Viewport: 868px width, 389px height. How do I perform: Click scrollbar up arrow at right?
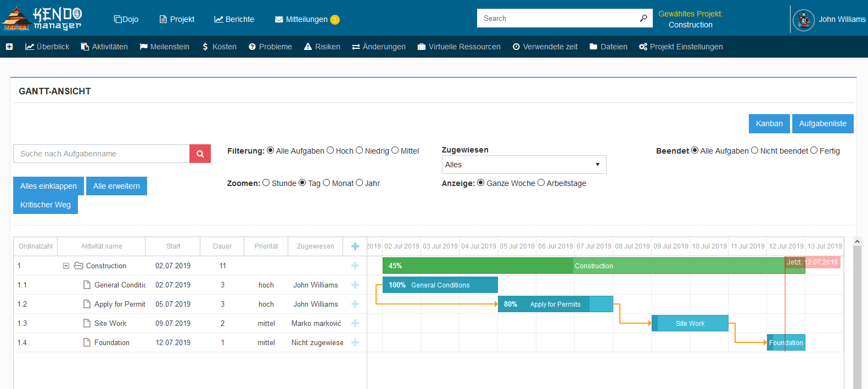[857, 241]
